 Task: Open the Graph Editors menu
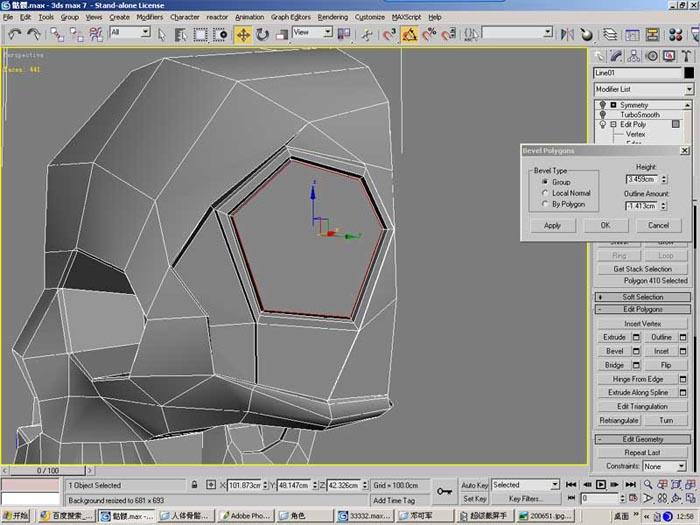pyautogui.click(x=291, y=17)
